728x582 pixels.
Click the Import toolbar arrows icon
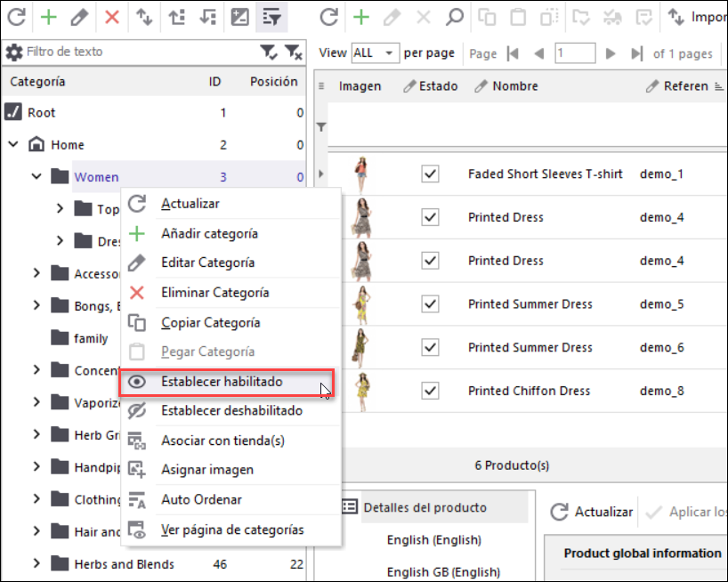coord(676,17)
